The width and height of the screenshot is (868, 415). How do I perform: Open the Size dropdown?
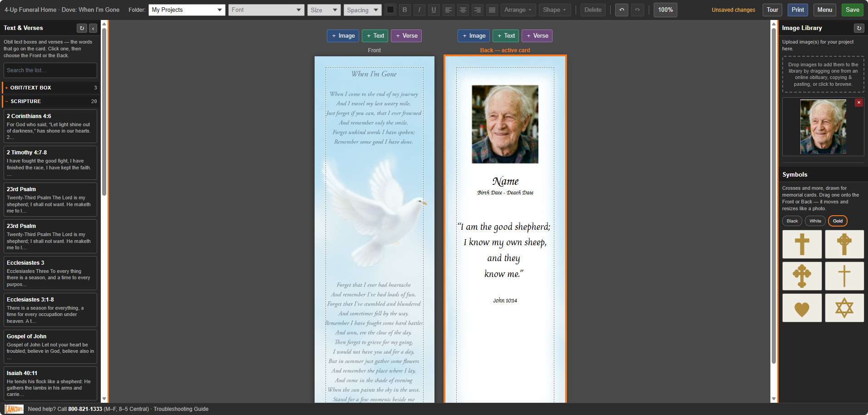tap(324, 10)
